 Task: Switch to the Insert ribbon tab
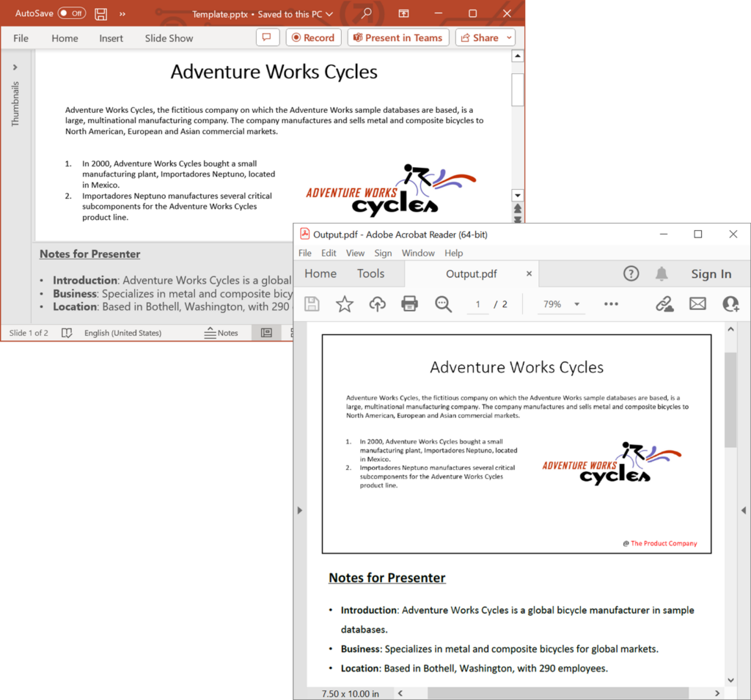coord(111,37)
